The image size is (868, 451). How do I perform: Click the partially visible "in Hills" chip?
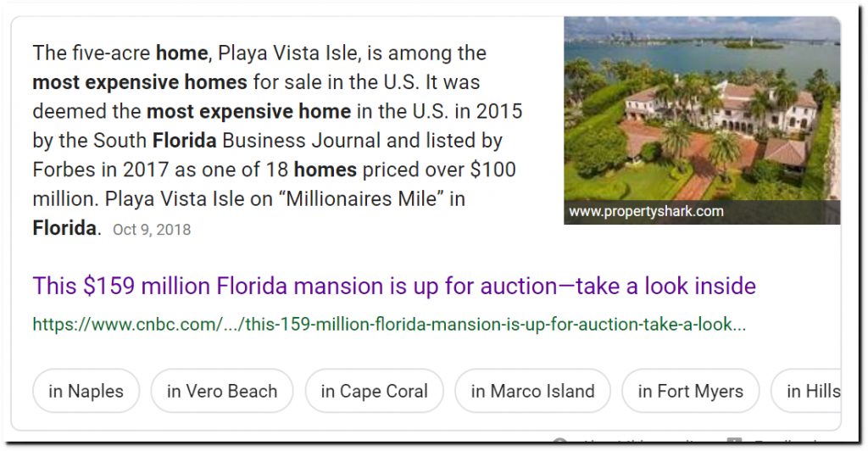(x=812, y=391)
